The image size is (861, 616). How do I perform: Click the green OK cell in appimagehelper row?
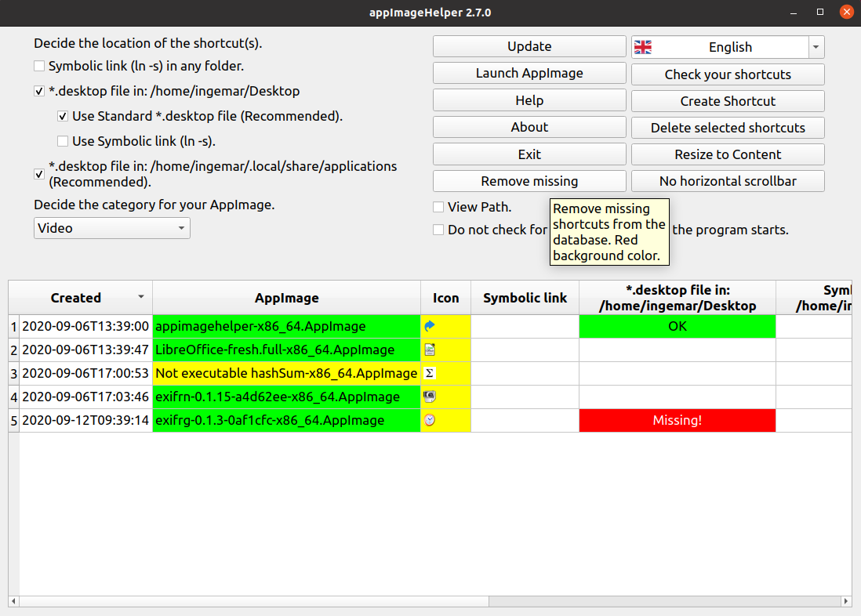(678, 326)
